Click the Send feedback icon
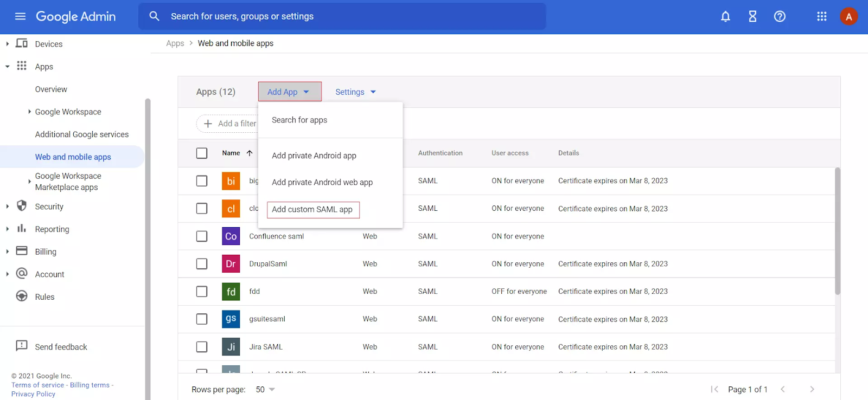868x400 pixels. click(x=22, y=346)
